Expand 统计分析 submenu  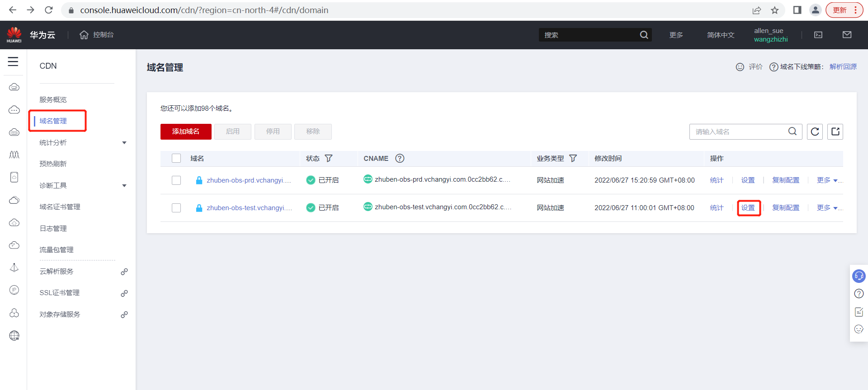pos(124,143)
